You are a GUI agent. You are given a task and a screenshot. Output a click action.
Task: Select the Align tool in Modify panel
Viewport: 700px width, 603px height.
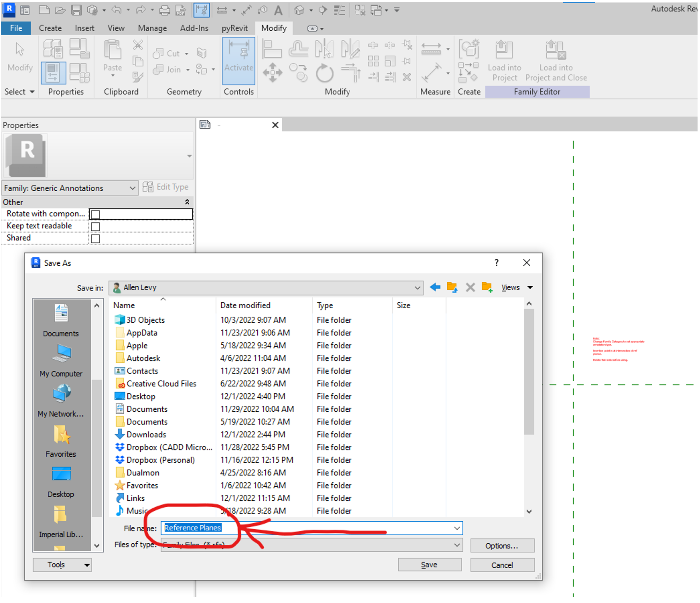pyautogui.click(x=272, y=49)
